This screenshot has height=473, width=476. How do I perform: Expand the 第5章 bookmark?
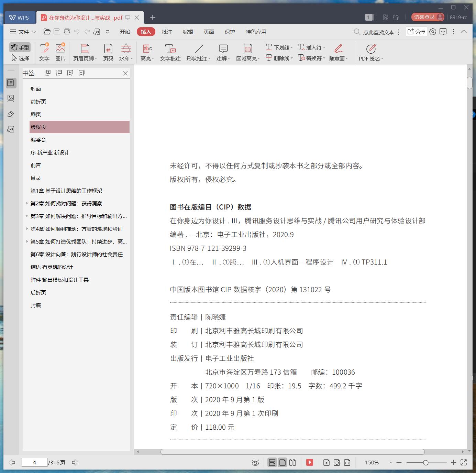[27, 241]
